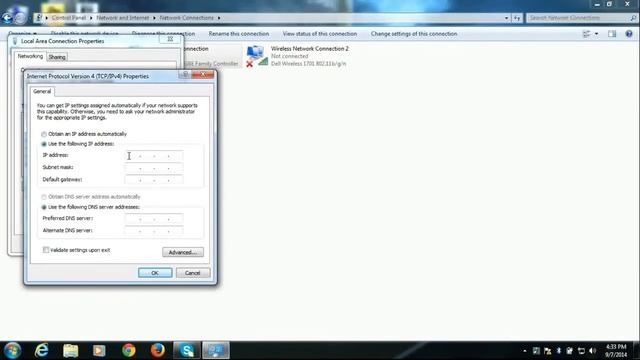
Task: Click Control Panel in the breadcrumb
Action: 69,18
